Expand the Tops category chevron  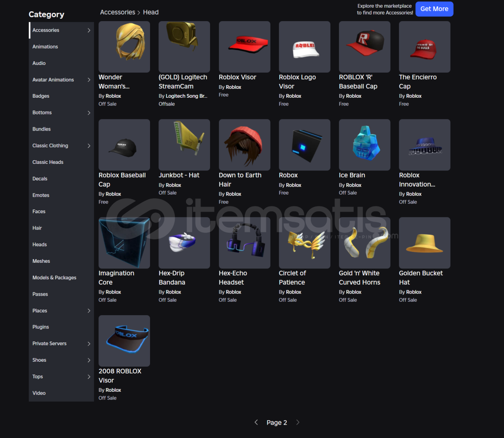point(89,377)
